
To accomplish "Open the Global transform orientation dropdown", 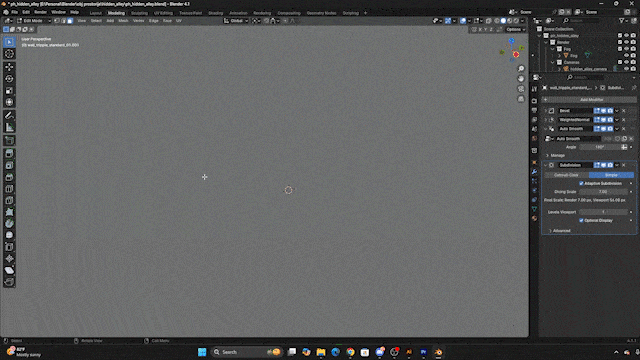I will coord(236,21).
